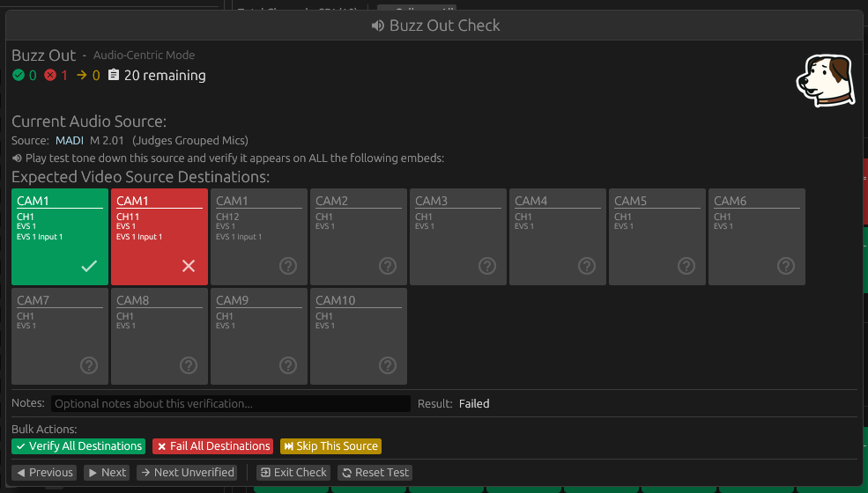Select the CAM9 destination card title
The width and height of the screenshot is (868, 493).
(x=232, y=300)
